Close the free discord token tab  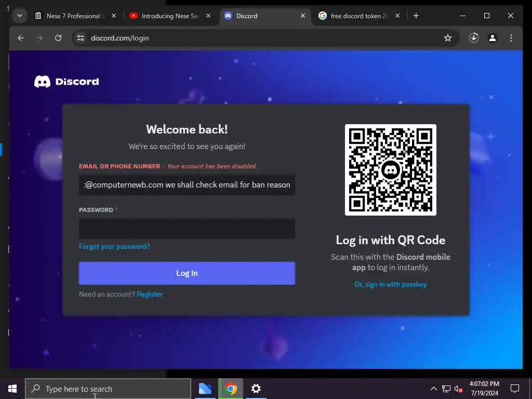coord(397,16)
